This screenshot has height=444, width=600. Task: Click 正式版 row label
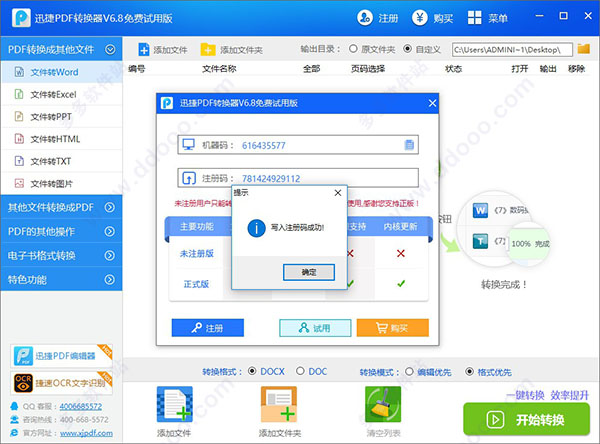tap(196, 284)
